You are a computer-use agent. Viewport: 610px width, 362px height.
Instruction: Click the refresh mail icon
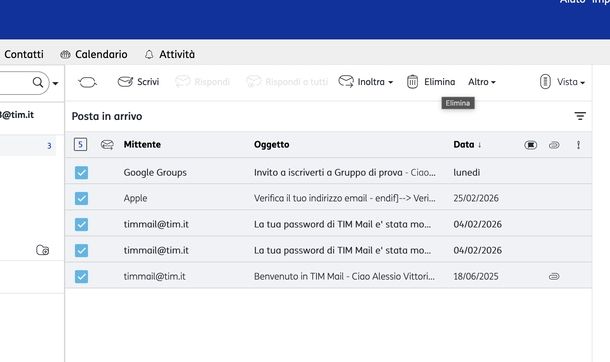click(87, 82)
